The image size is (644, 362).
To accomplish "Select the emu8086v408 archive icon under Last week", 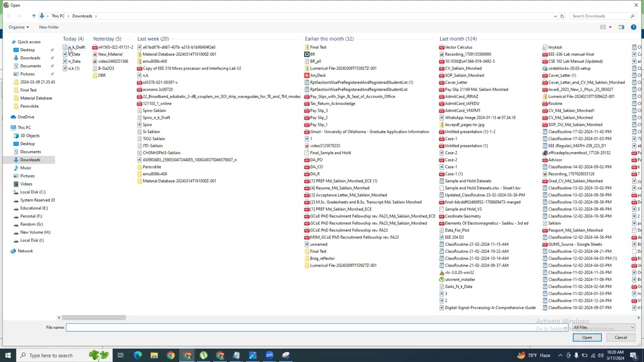I will (x=139, y=61).
